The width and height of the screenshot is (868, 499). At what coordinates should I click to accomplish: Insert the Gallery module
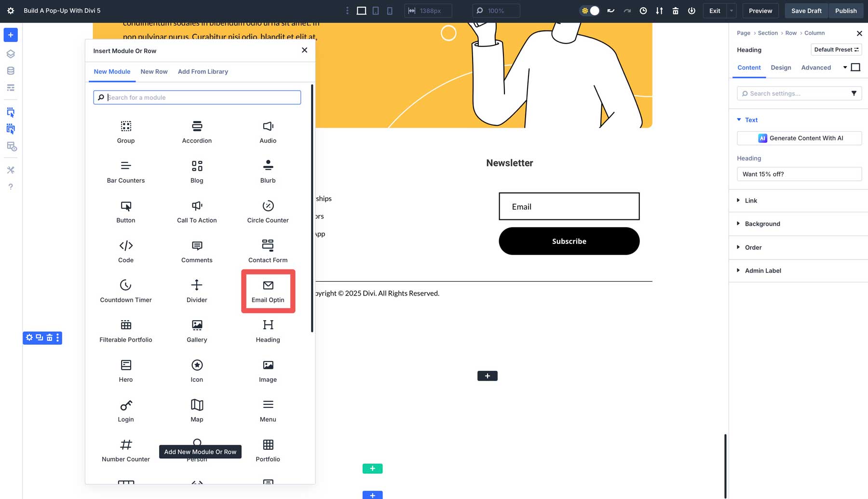point(196,330)
